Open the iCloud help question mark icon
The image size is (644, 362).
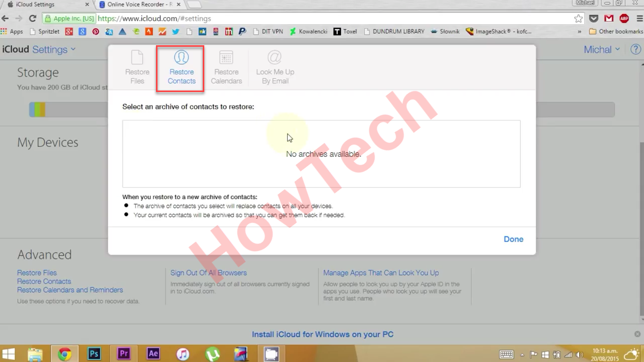click(635, 49)
